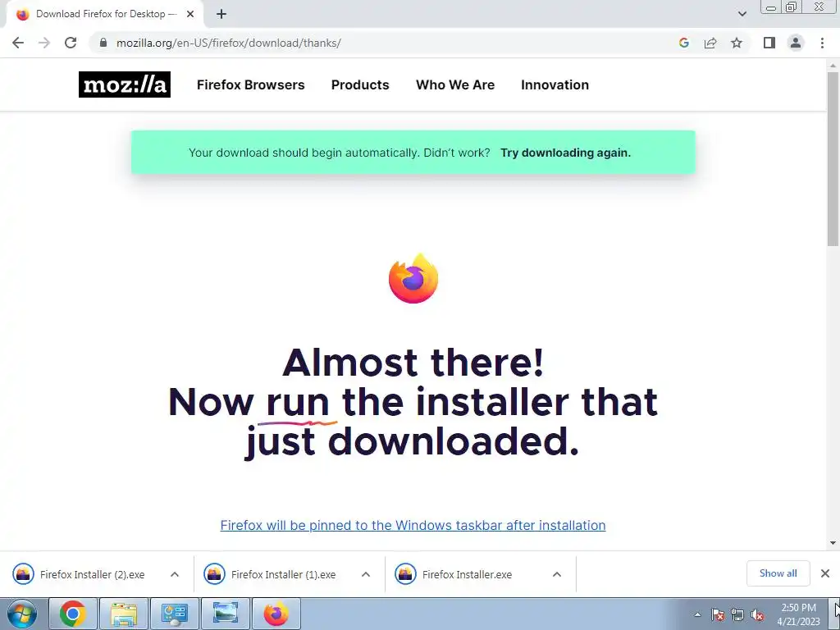Show hidden system tray icons
The width and height of the screenshot is (840, 630).
(x=697, y=614)
